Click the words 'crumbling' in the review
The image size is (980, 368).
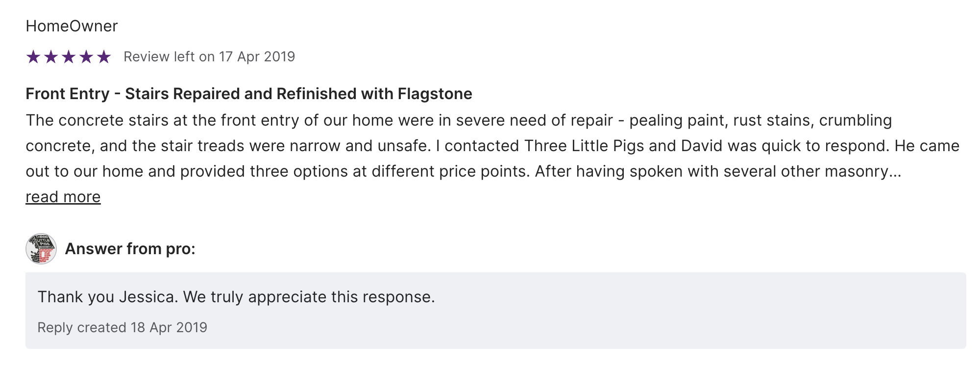point(856,120)
